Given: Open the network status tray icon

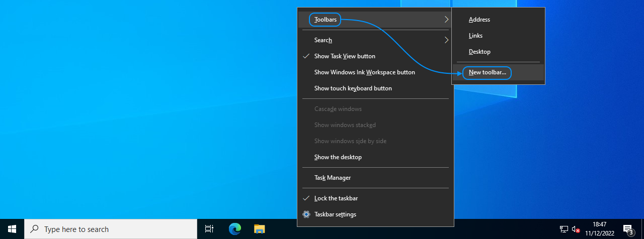Looking at the screenshot, I should [x=564, y=229].
